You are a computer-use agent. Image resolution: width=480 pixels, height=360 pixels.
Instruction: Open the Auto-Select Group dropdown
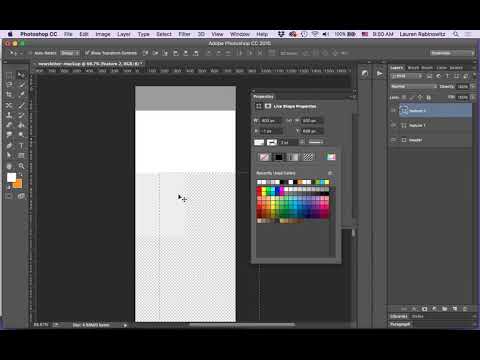(x=70, y=53)
